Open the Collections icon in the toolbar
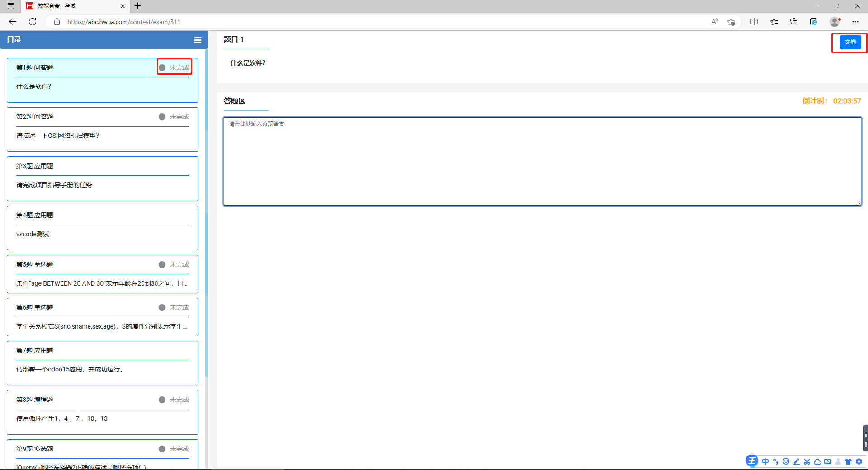 coord(794,22)
